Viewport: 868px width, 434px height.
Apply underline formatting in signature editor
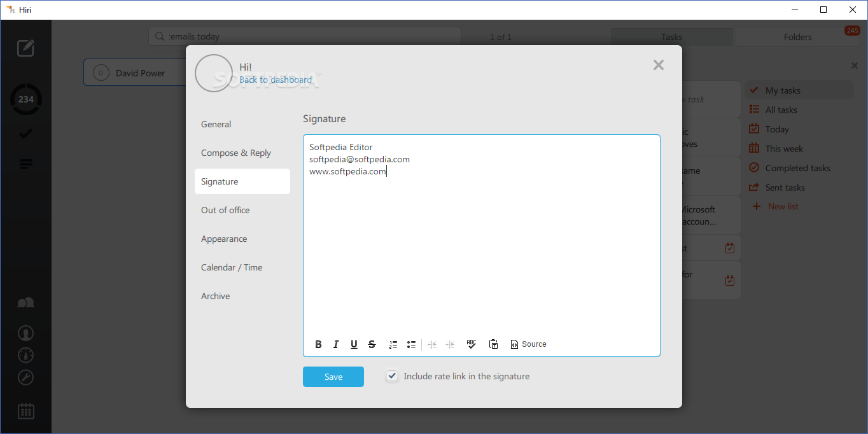click(354, 344)
